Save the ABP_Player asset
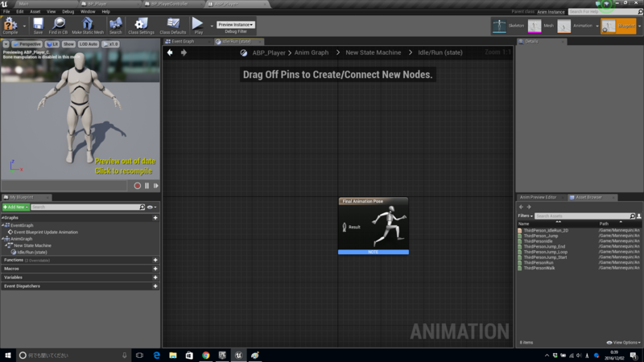This screenshot has height=362, width=644. click(38, 26)
